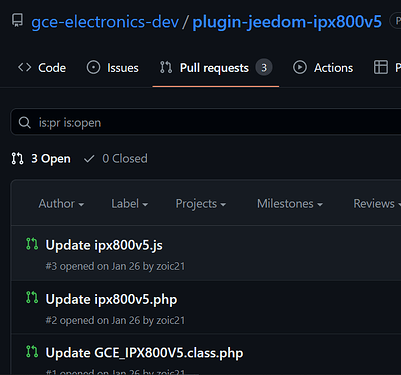The image size is (401, 375).
Task: Click the repository icon beside gce-electronics-dev
Action: 17,20
